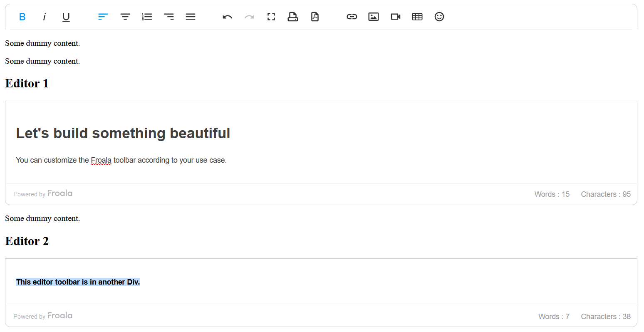Screen dimensions: 644x332
Task: Open the insert table grid picker
Action: coord(417,17)
